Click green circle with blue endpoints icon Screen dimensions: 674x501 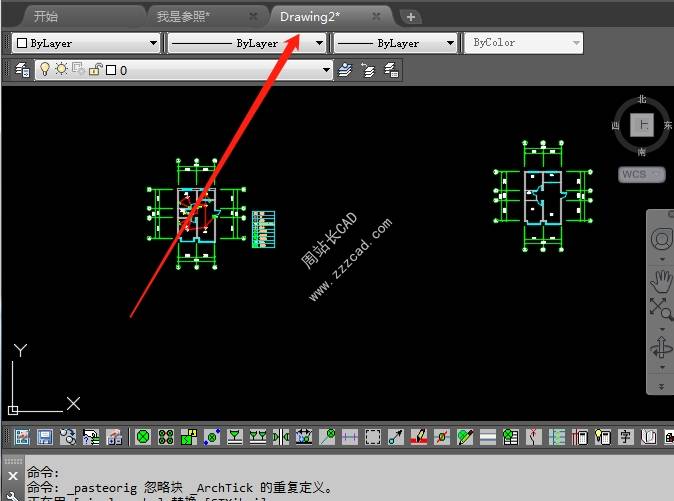[212, 437]
